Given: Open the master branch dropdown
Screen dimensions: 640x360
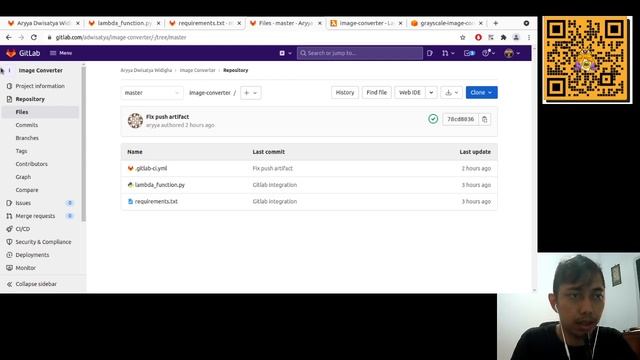Looking at the screenshot, I should [152, 93].
